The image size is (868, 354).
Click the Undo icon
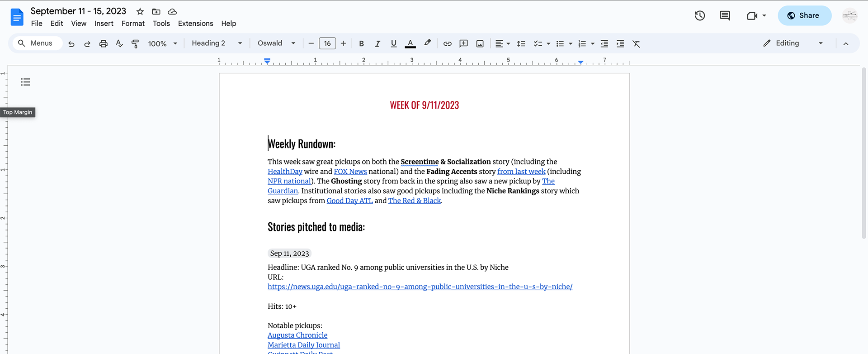click(x=71, y=43)
